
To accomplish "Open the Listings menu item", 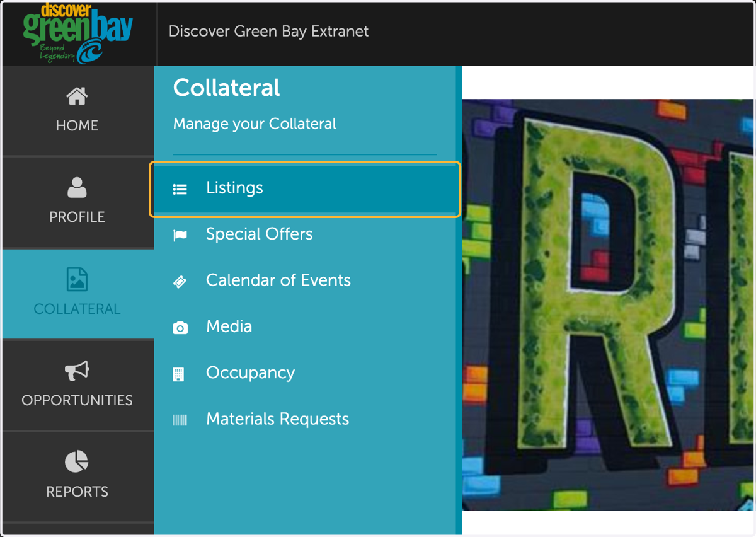I will [305, 188].
